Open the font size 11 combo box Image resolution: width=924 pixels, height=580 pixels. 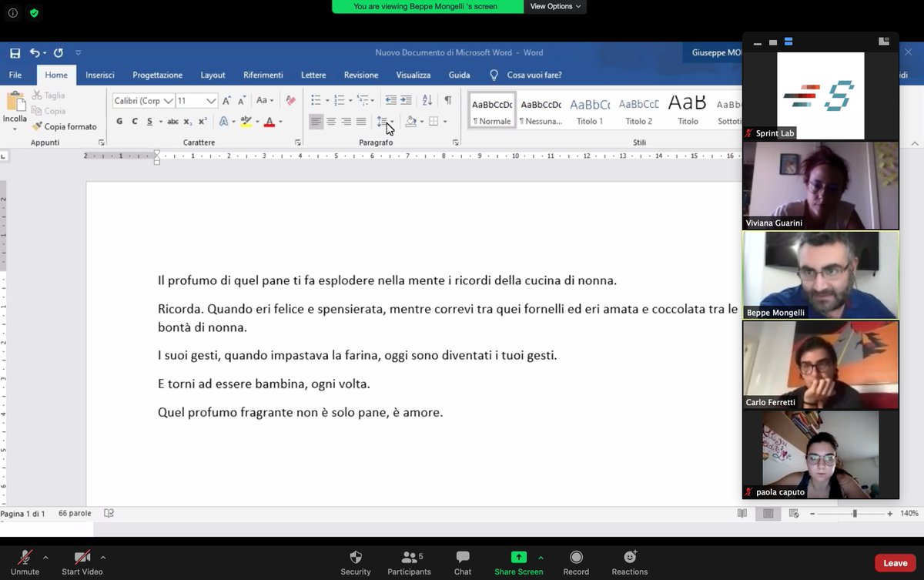coord(196,101)
